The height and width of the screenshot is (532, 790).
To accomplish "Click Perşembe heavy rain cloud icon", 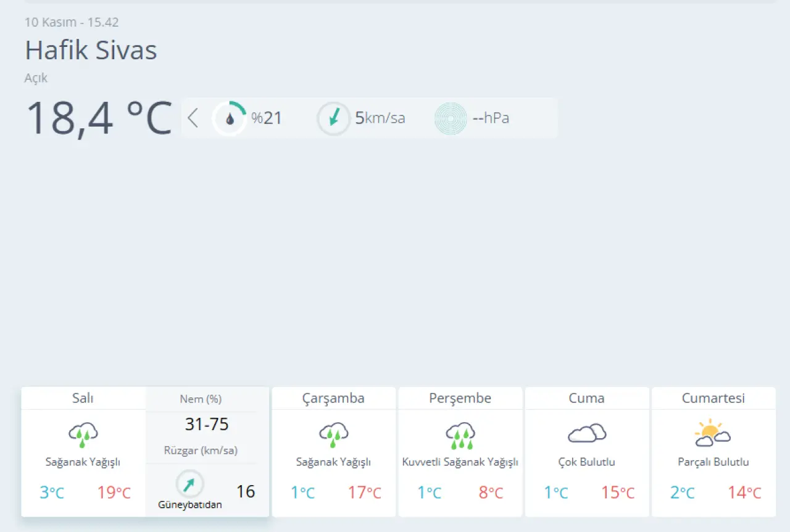I will tap(460, 434).
